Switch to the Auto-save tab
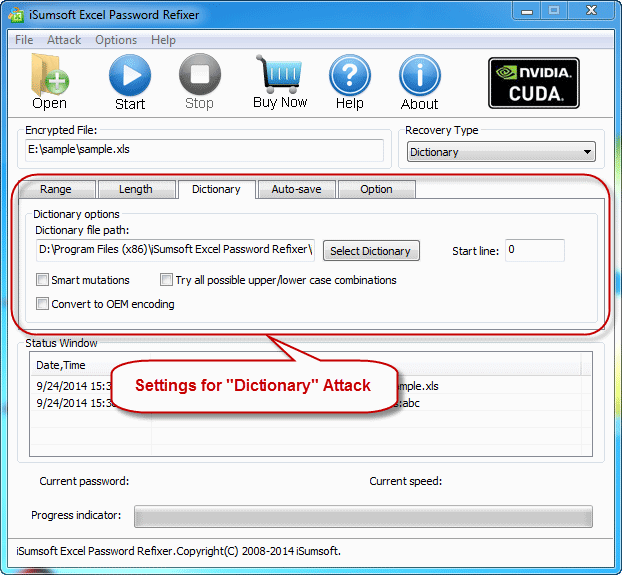The image size is (622, 575). (296, 189)
